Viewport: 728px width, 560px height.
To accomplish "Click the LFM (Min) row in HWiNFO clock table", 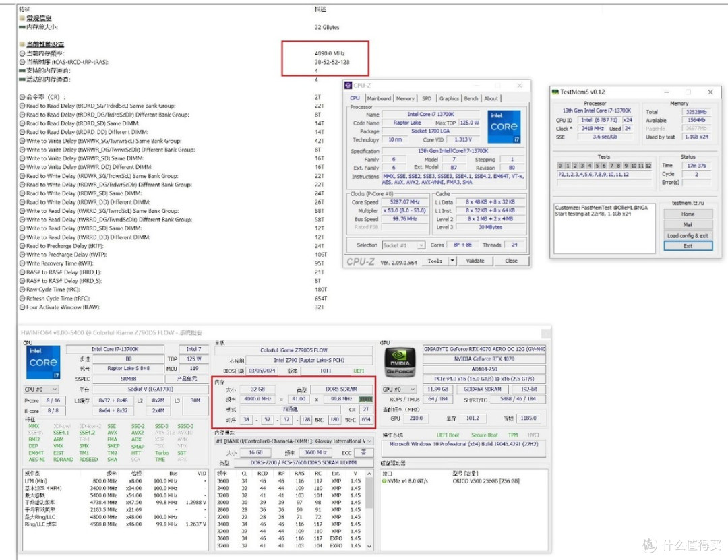I will [x=115, y=481].
